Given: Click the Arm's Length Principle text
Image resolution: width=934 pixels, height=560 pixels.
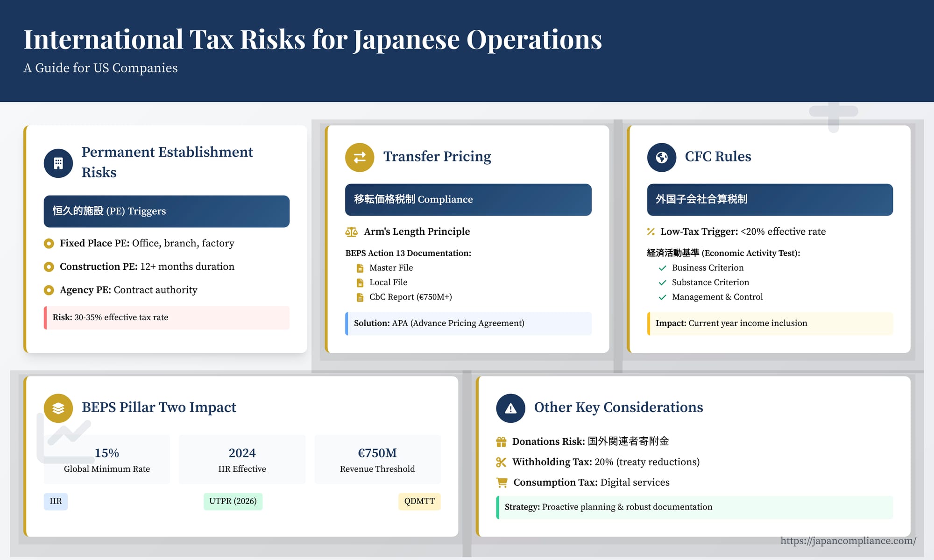Looking at the screenshot, I should (417, 232).
